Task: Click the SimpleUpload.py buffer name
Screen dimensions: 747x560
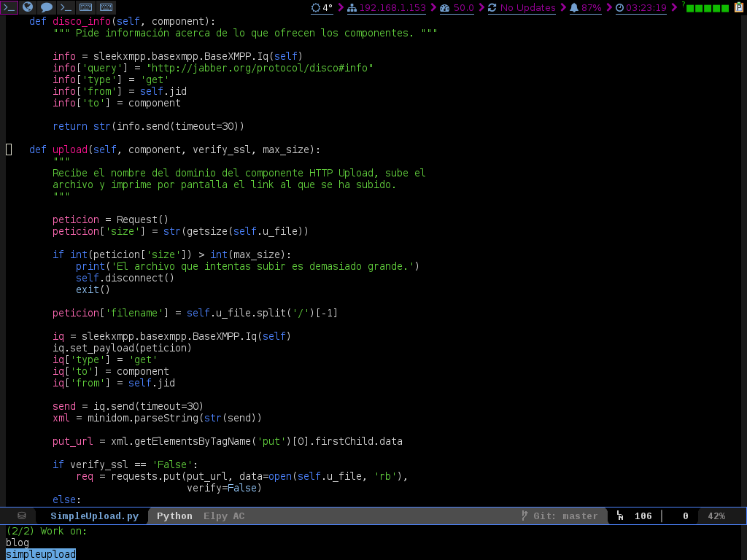Action: click(94, 516)
